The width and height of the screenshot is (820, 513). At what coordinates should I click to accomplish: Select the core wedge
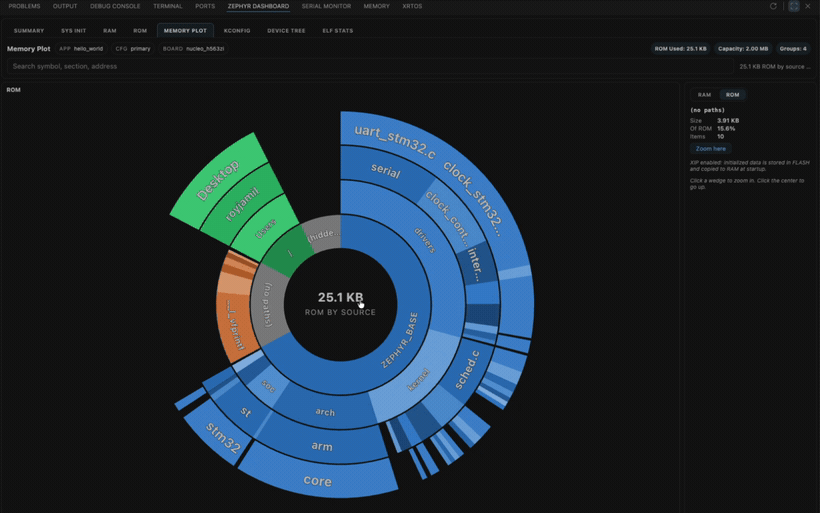click(x=317, y=481)
